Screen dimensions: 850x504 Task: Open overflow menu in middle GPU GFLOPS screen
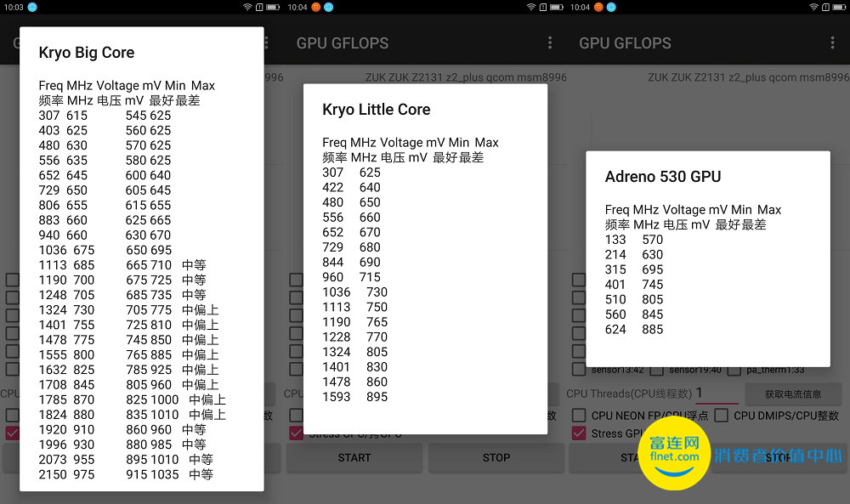click(x=550, y=42)
